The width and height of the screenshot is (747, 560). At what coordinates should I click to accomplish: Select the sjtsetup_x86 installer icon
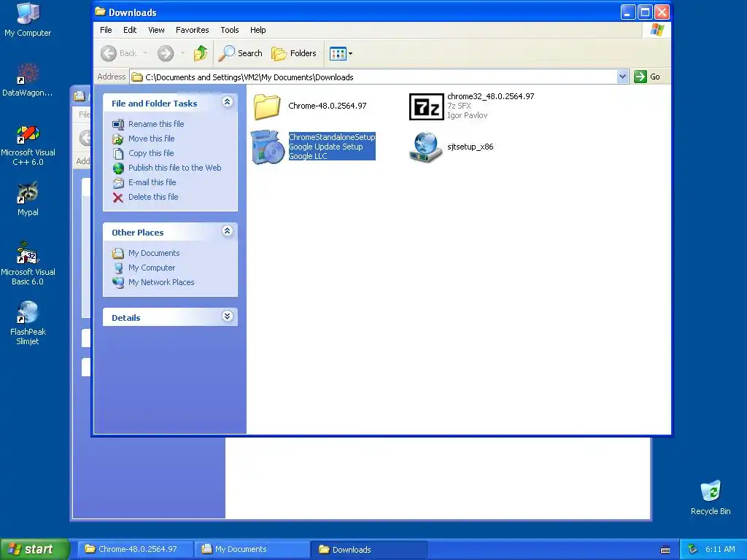click(426, 147)
